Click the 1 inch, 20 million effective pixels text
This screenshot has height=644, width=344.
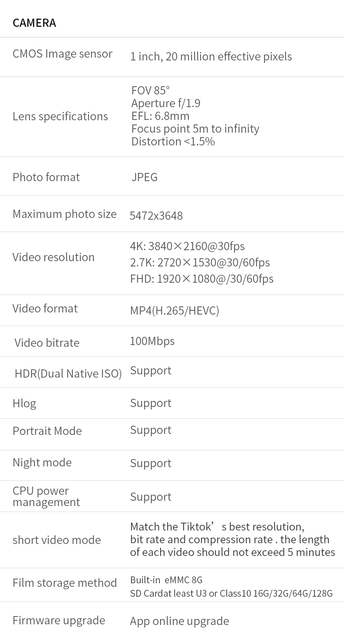coord(211,57)
